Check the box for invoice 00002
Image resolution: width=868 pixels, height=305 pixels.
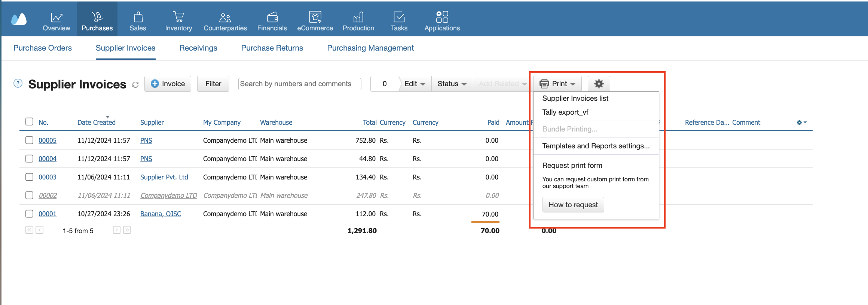point(29,195)
